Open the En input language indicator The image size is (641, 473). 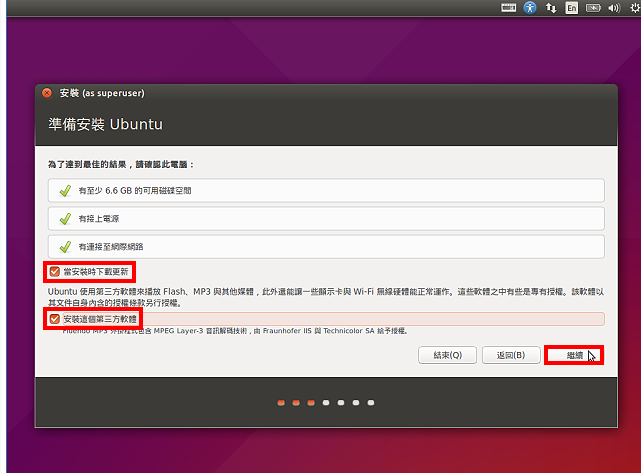pyautogui.click(x=572, y=8)
